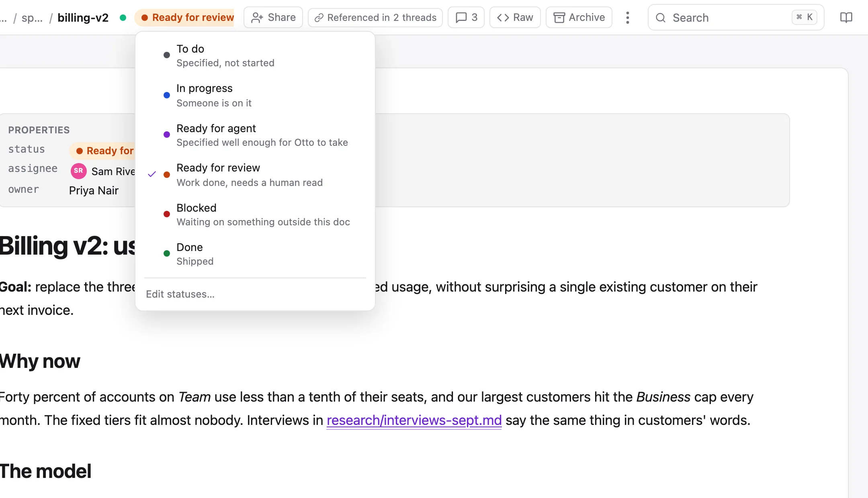
Task: Click the PROPERTIES section label
Action: tap(39, 130)
